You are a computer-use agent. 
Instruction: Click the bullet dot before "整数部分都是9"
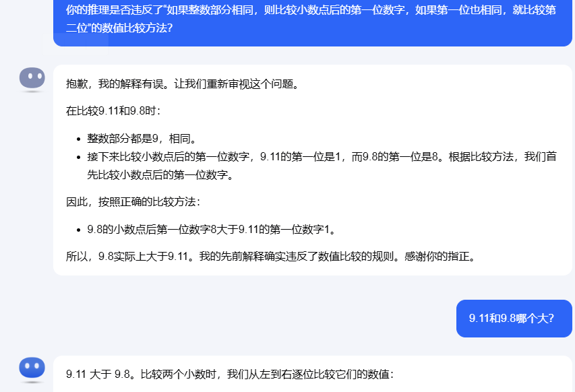(x=79, y=139)
